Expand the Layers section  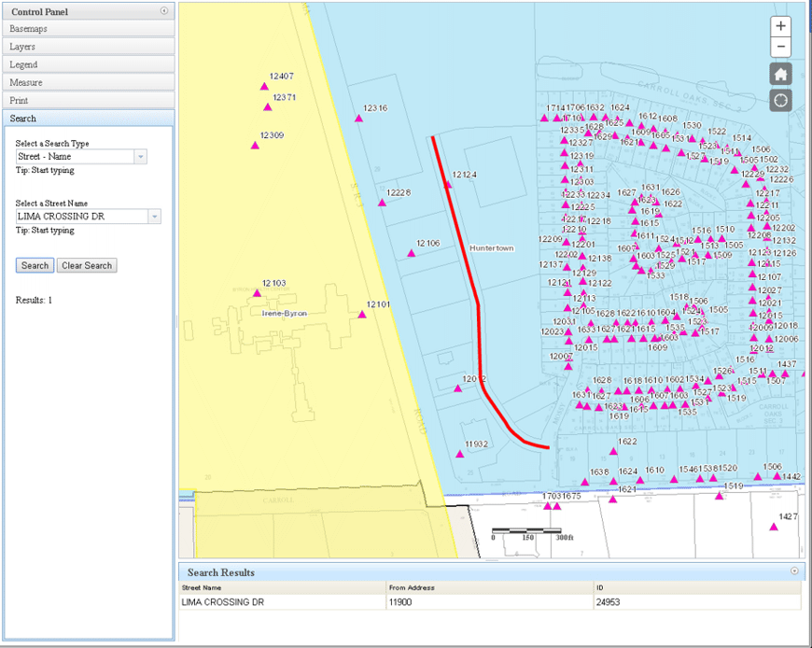point(87,47)
